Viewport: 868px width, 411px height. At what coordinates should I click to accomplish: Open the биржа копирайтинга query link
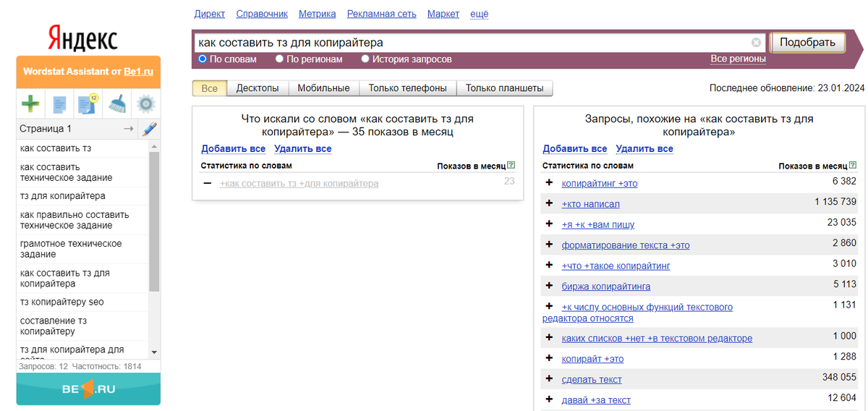tap(606, 287)
